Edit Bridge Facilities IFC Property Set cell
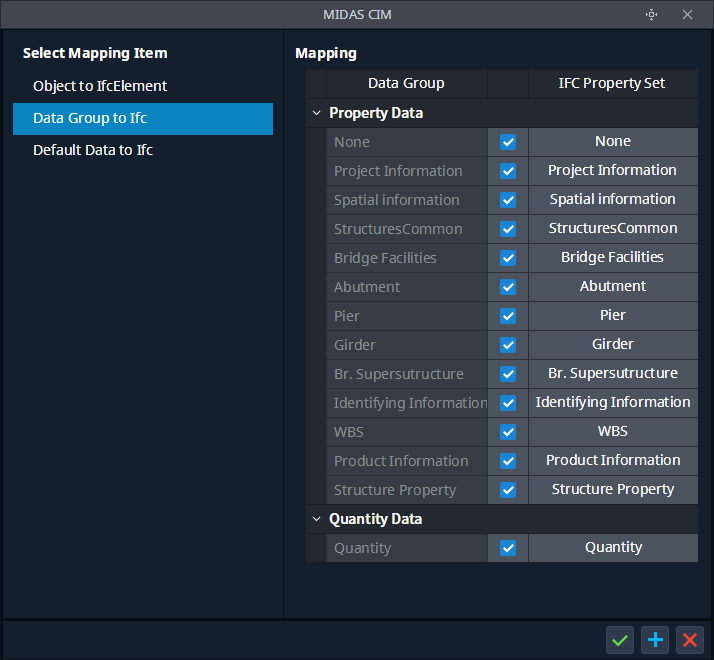This screenshot has height=660, width=714. click(613, 258)
